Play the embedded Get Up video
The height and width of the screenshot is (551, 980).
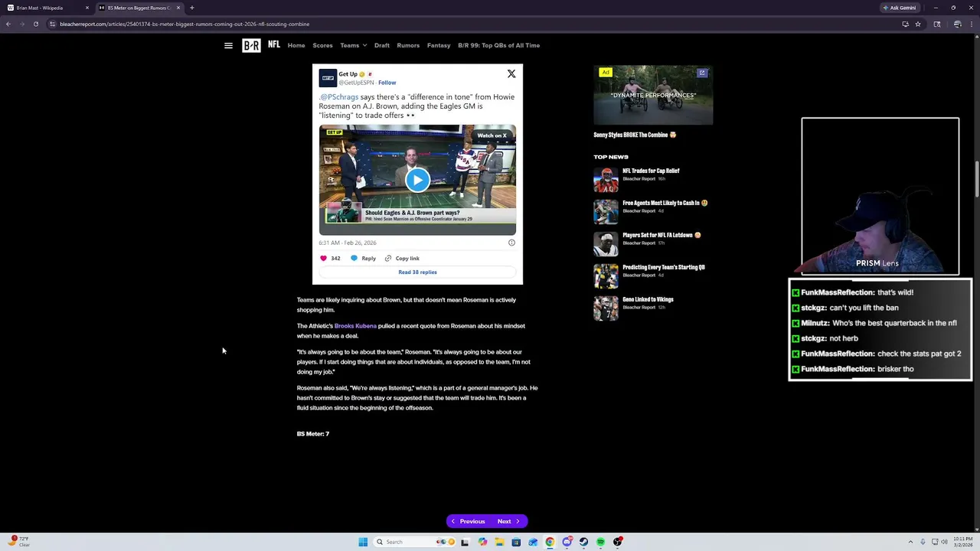click(x=417, y=180)
